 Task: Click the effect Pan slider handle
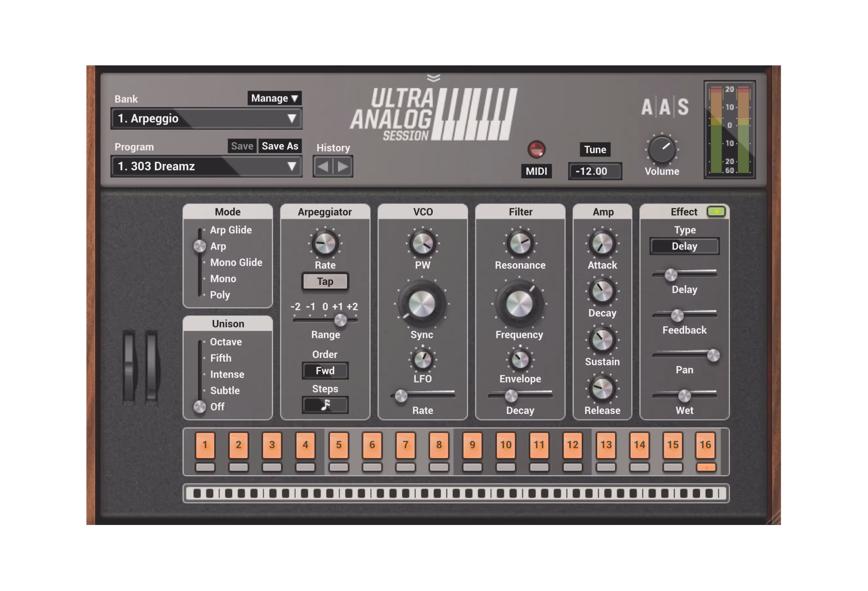(713, 355)
